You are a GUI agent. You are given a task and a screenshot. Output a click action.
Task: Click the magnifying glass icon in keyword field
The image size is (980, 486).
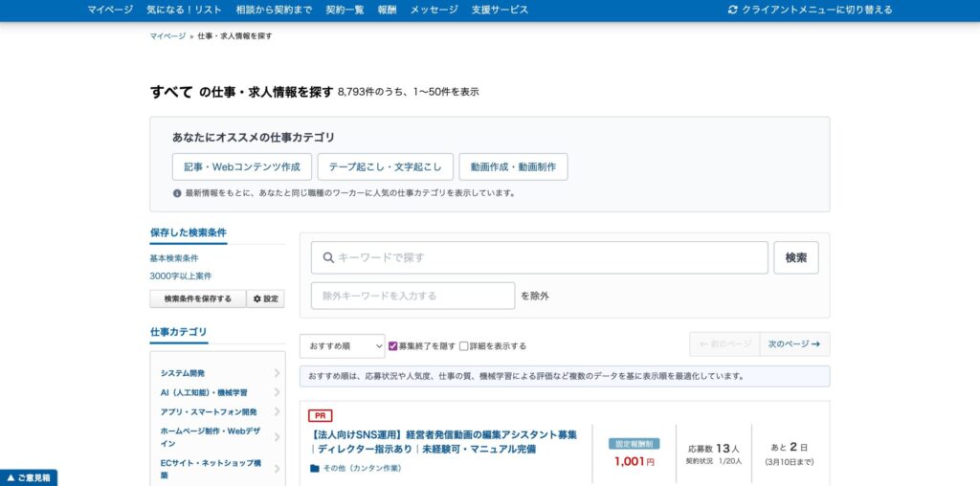(x=328, y=257)
